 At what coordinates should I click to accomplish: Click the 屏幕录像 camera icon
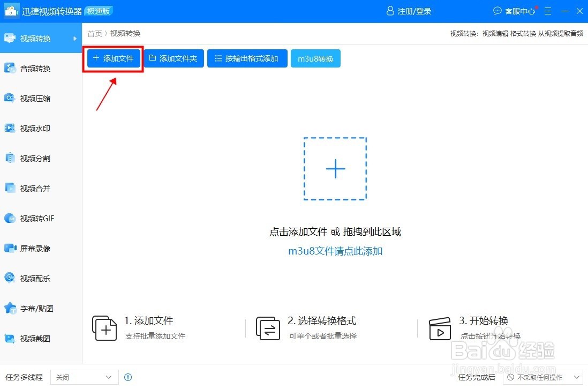point(10,248)
